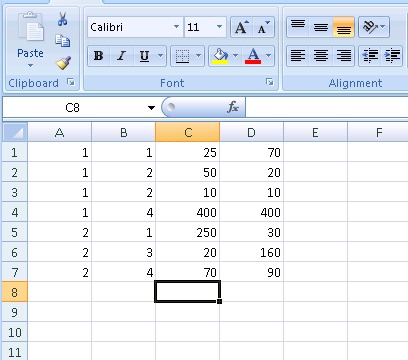Align text right
The width and height of the screenshot is (408, 360).
[x=343, y=56]
